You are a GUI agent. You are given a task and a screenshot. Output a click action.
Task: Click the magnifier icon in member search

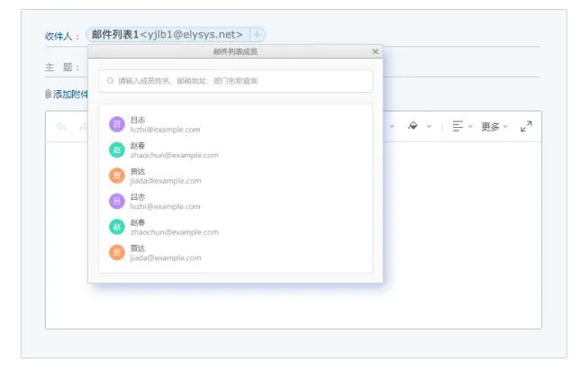coord(111,81)
